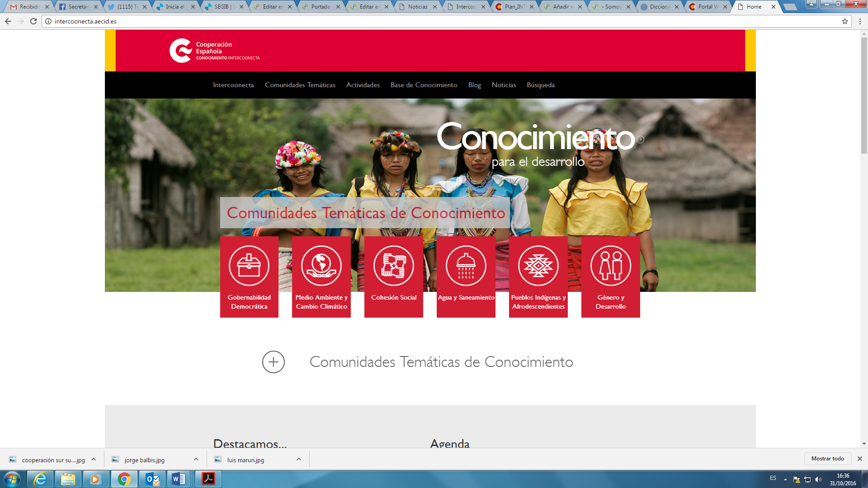This screenshot has width=868, height=488.
Task: Click the Cooperación Española logo
Action: point(214,50)
